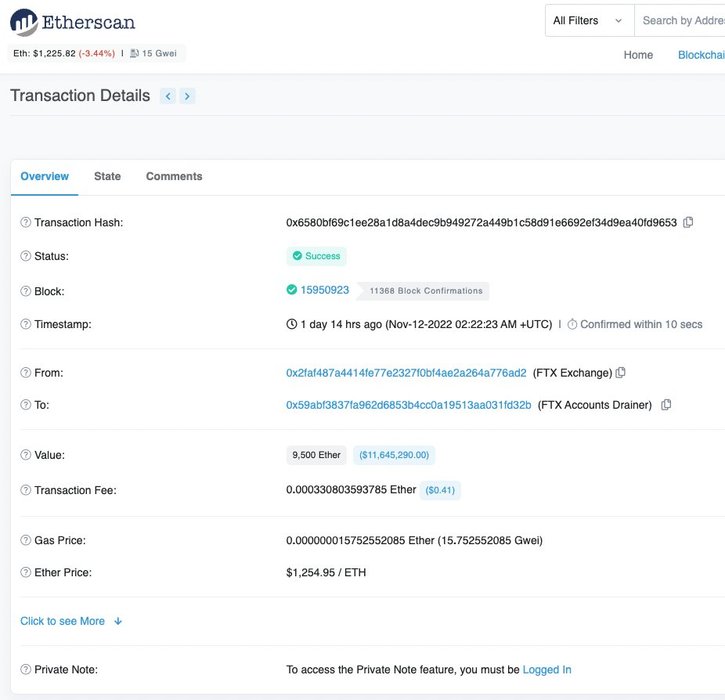Open the Comments tab
The height and width of the screenshot is (700, 725).
(x=174, y=176)
